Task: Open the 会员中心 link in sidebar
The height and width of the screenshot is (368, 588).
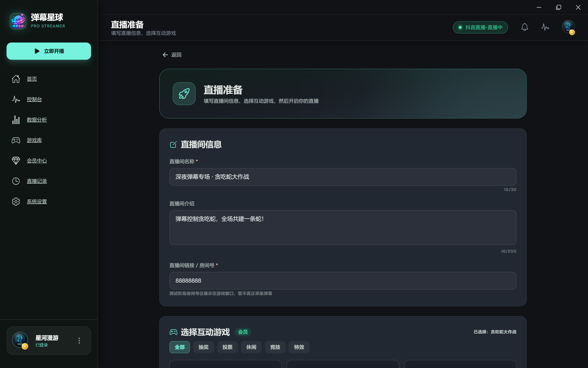Action: tap(37, 161)
